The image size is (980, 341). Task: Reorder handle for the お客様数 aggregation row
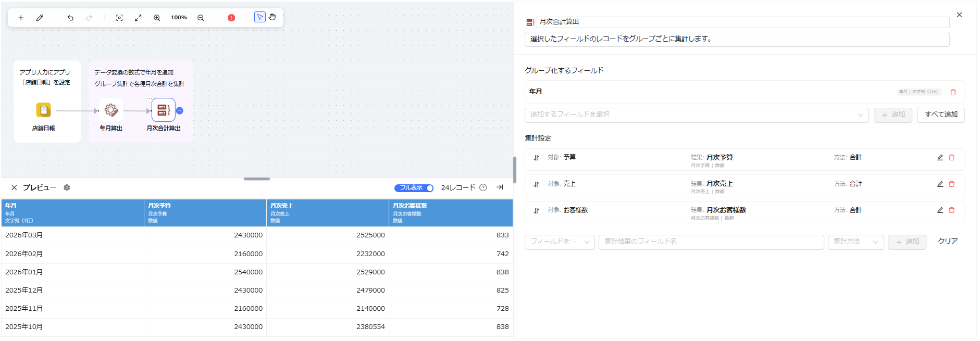coord(536,211)
